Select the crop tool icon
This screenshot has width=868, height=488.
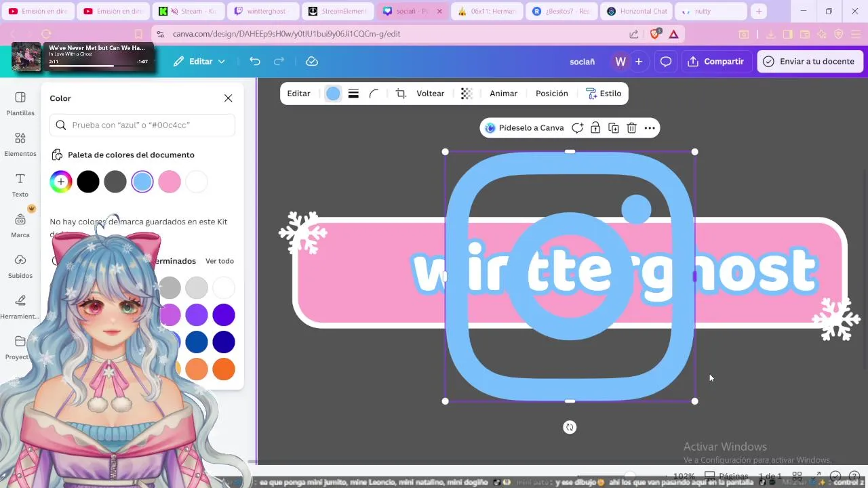401,94
